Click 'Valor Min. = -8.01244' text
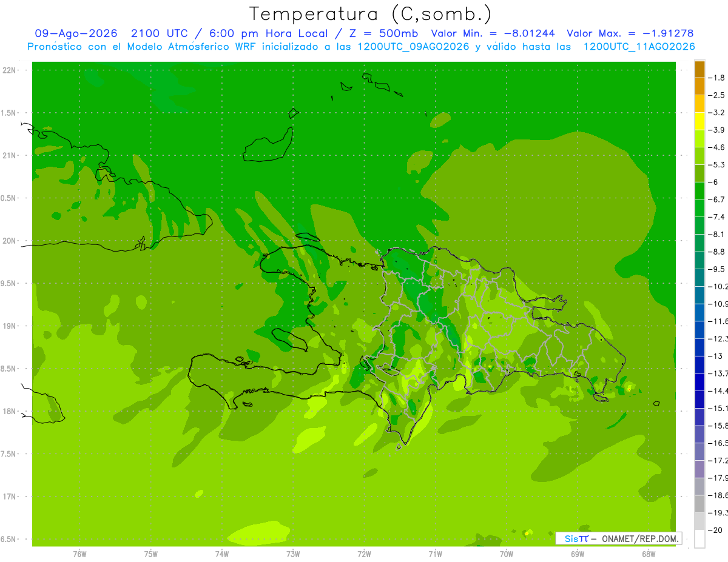This screenshot has height=562, width=728. [x=493, y=33]
